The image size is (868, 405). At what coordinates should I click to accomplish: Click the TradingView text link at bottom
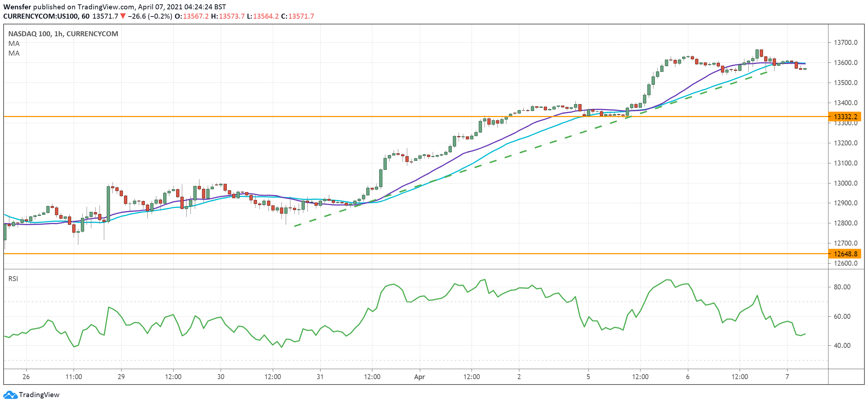pyautogui.click(x=39, y=395)
